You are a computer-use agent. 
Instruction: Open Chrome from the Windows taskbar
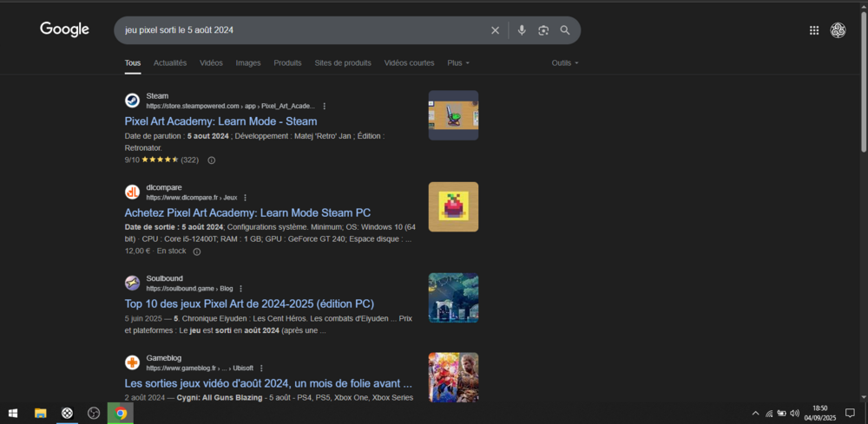(x=121, y=413)
